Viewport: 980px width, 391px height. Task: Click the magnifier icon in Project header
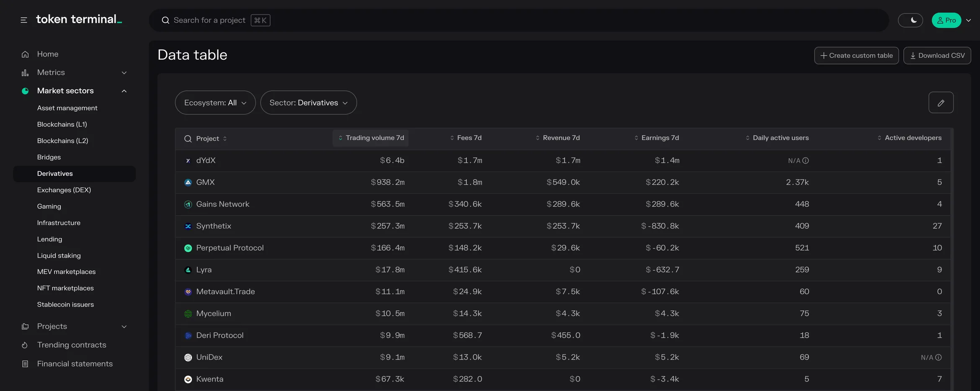[188, 139]
